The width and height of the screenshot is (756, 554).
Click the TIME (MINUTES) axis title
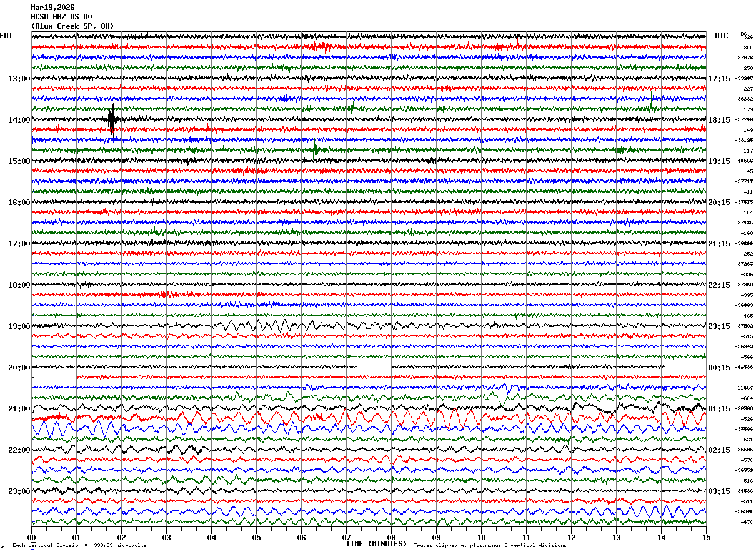(376, 544)
